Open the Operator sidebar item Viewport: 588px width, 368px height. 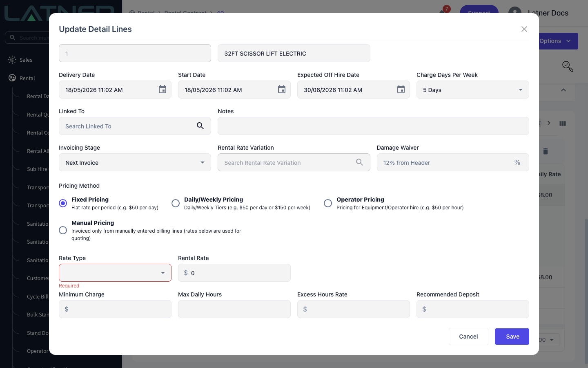pos(38,351)
